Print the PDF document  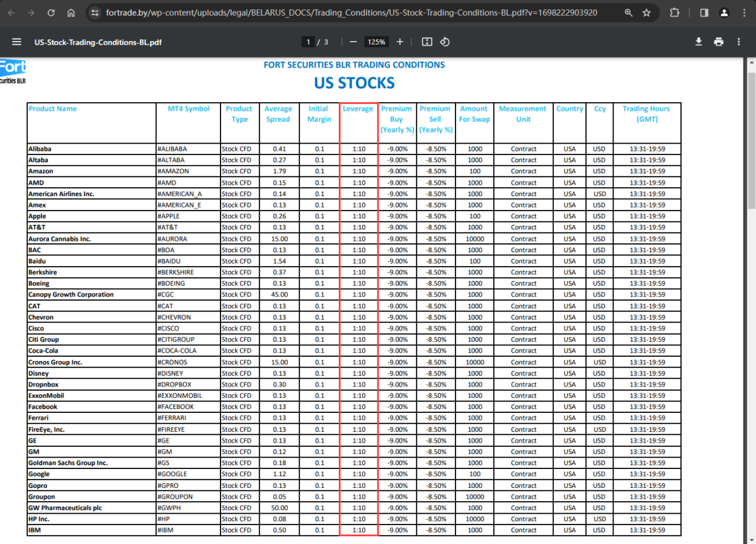click(x=719, y=42)
